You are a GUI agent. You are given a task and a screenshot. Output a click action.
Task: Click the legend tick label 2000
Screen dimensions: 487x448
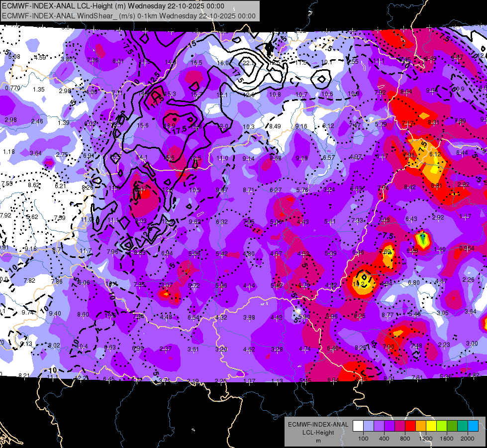tap(468, 439)
